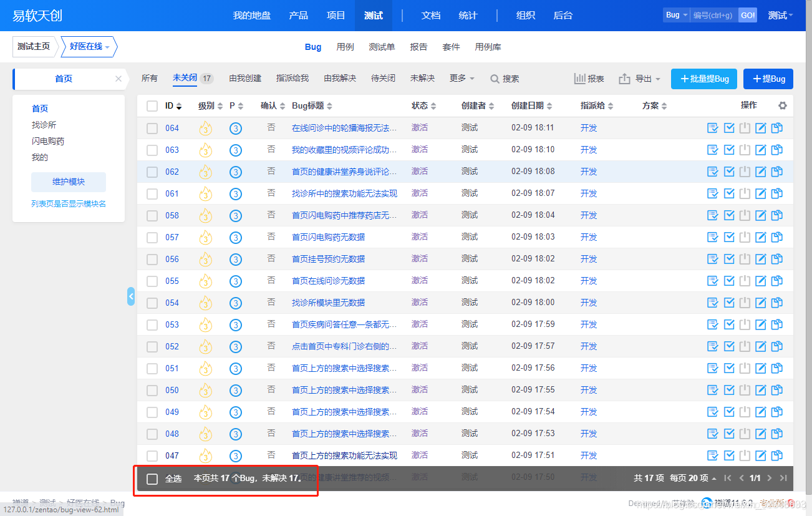Click copy icon for bug 055
The width and height of the screenshot is (812, 516).
tap(776, 281)
